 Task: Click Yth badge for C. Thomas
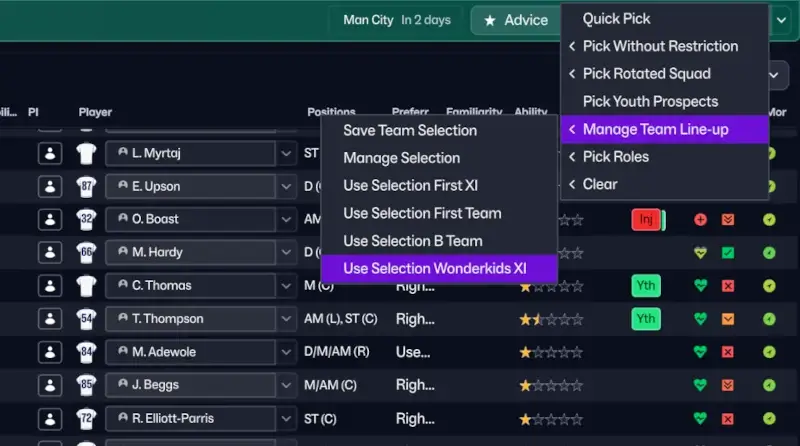(646, 286)
